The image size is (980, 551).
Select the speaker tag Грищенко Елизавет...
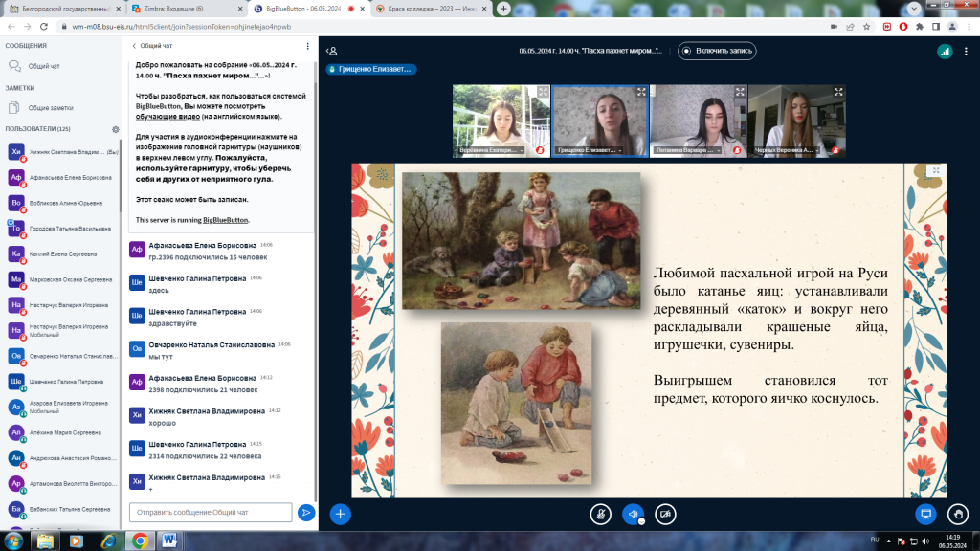pos(370,69)
